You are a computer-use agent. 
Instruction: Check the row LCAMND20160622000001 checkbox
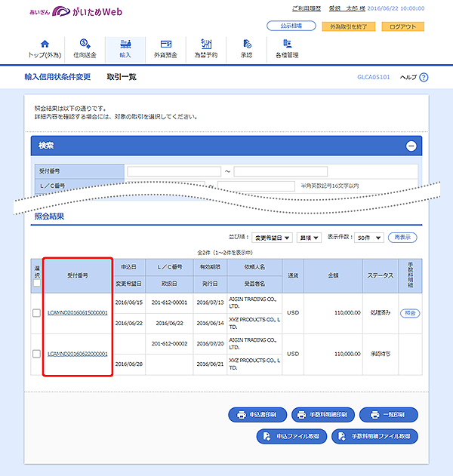36,354
